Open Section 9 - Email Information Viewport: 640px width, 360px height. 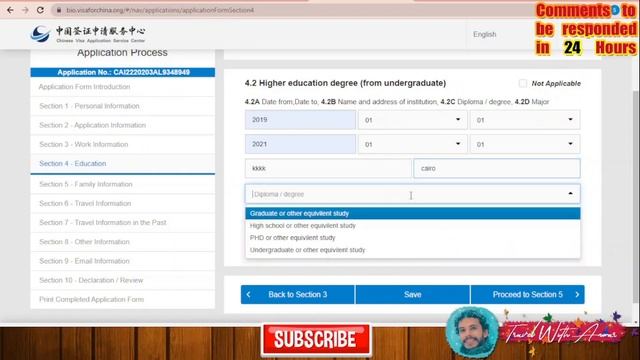[x=122, y=261]
